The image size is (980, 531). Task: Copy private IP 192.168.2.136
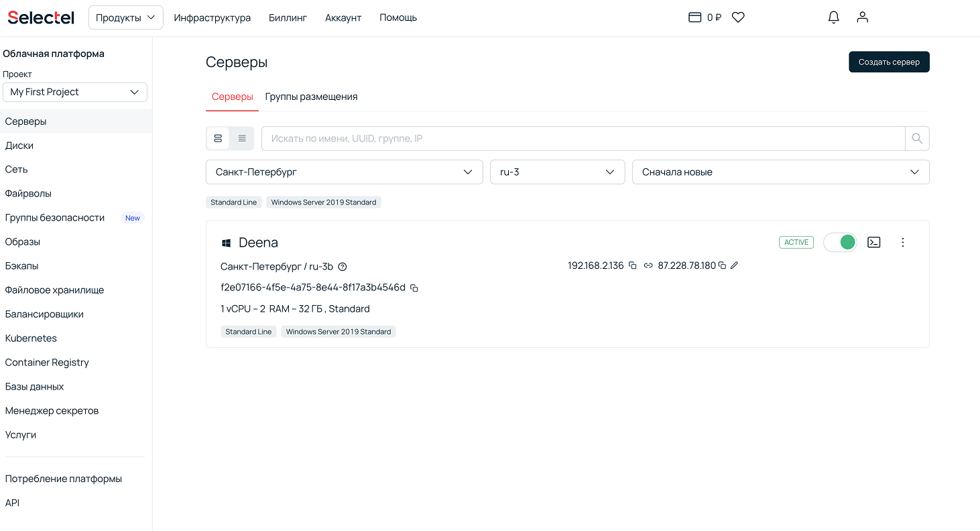tap(632, 265)
